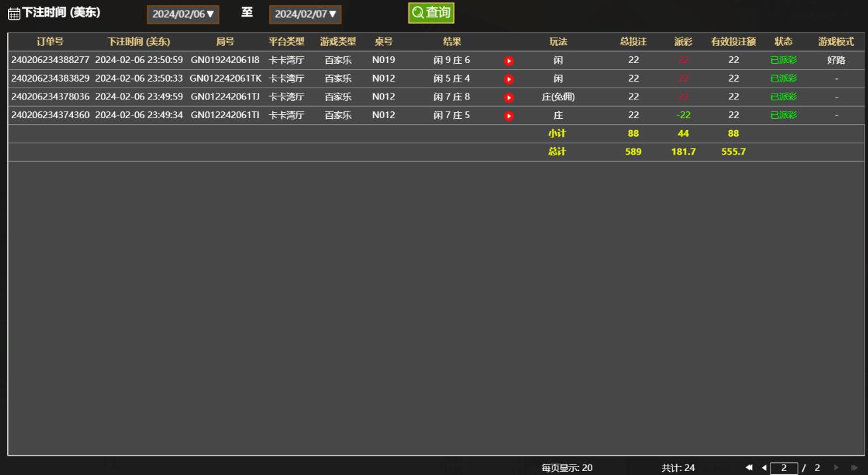868x475 pixels.
Task: Click the 平台类型 column header
Action: coord(286,42)
